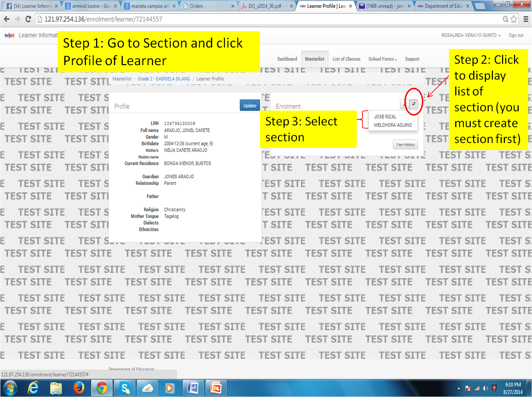Open Skype from the taskbar

click(125, 388)
